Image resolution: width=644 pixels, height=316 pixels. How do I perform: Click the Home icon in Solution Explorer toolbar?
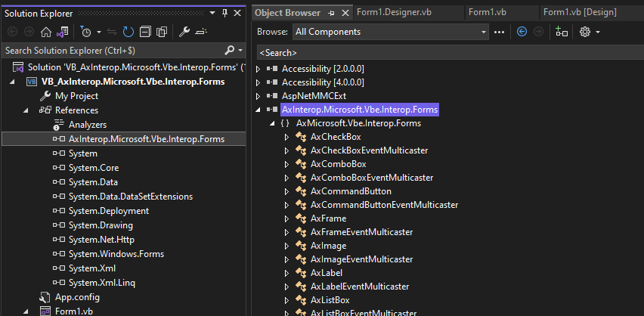tap(45, 32)
